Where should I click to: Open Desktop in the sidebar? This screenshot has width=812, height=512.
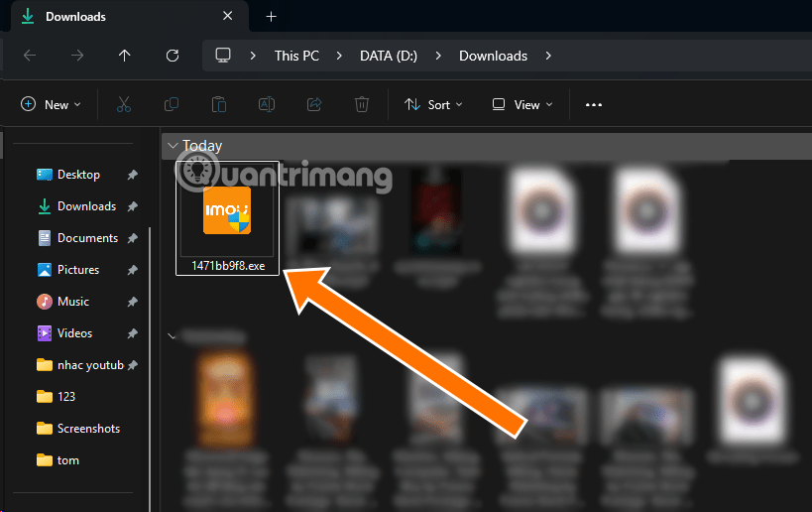point(78,175)
